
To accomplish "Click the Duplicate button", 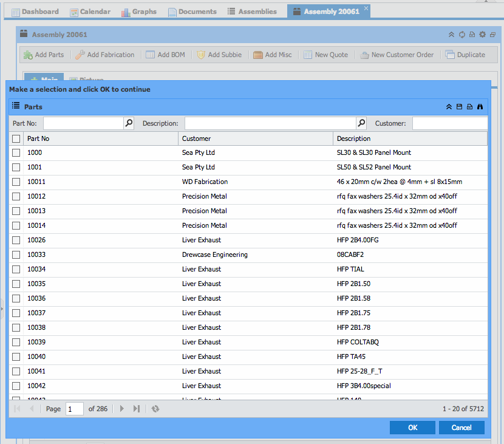I will (x=465, y=55).
